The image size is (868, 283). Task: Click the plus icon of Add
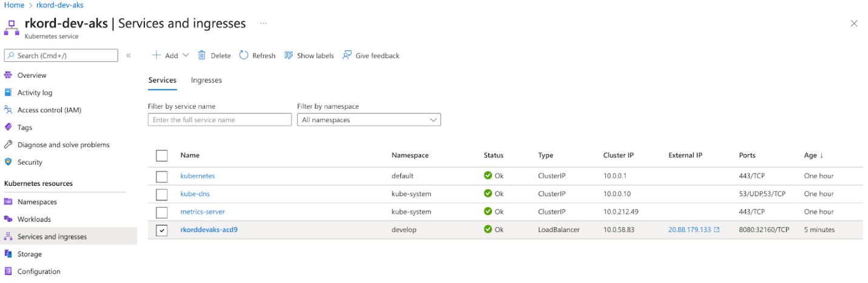pyautogui.click(x=156, y=55)
